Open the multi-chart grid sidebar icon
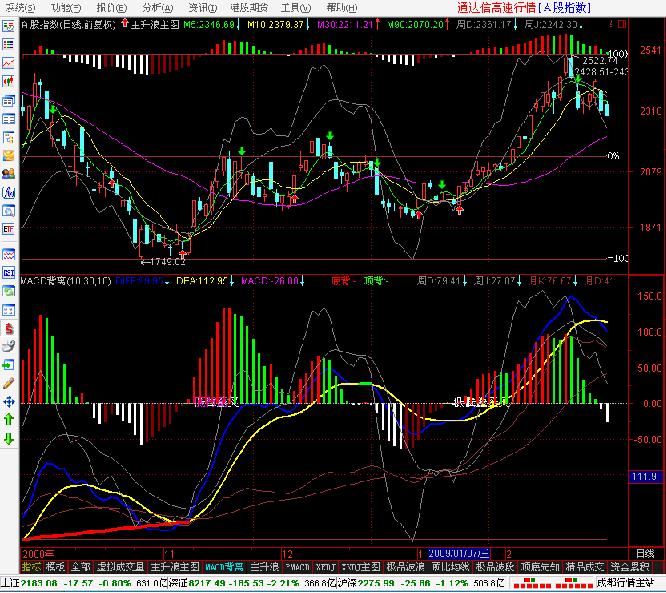The height and width of the screenshot is (593, 666). click(8, 310)
